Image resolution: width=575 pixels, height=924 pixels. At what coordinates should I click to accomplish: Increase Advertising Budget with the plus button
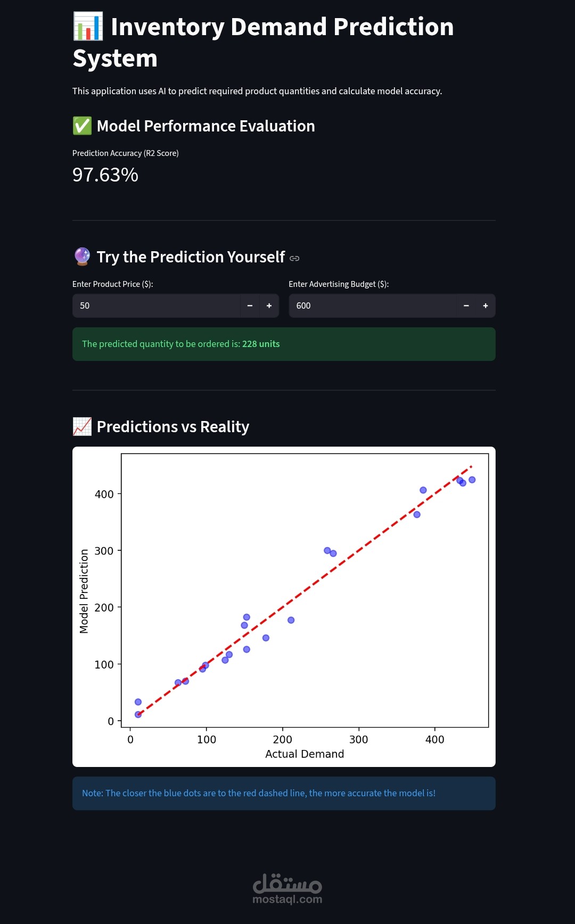(486, 306)
